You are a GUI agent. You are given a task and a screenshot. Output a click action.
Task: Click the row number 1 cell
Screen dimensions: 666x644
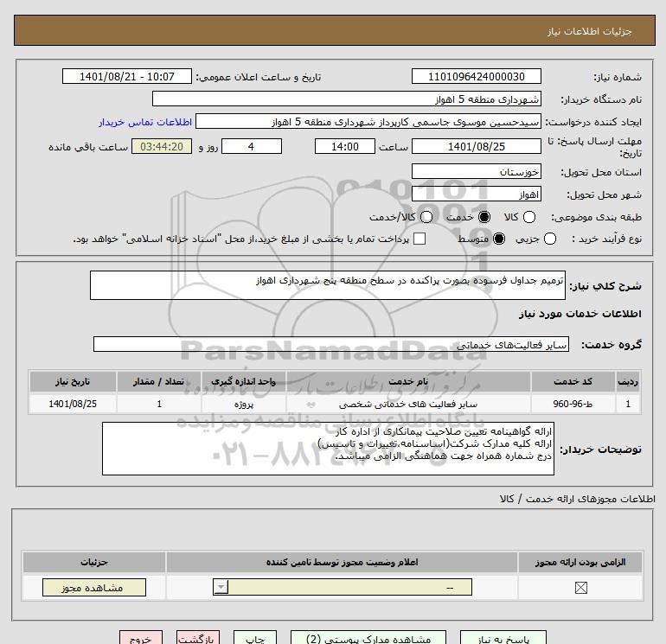click(x=628, y=404)
